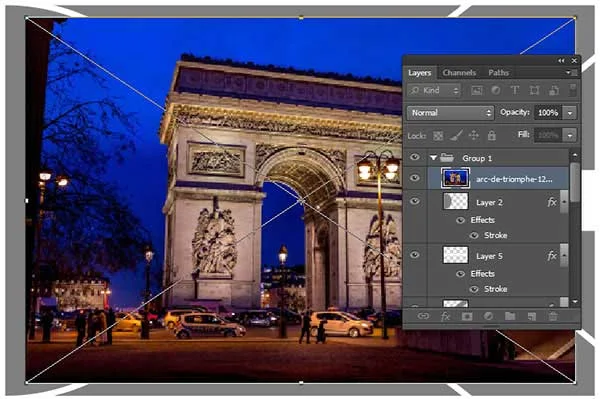The height and width of the screenshot is (399, 600).
Task: Click the fx badge on Layer 5
Action: pos(551,256)
